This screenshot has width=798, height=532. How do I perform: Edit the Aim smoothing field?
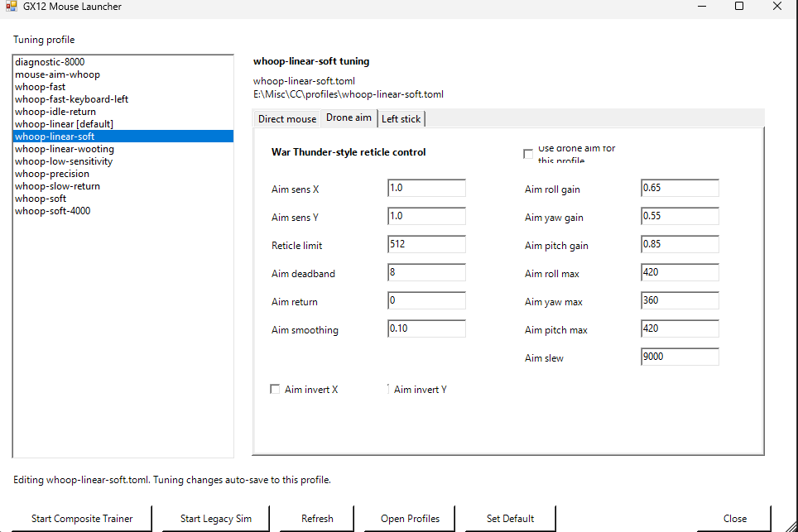click(426, 328)
